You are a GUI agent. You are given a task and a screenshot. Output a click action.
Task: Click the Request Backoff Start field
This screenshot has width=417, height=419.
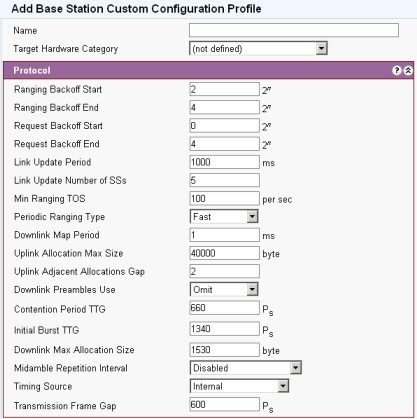pyautogui.click(x=224, y=126)
